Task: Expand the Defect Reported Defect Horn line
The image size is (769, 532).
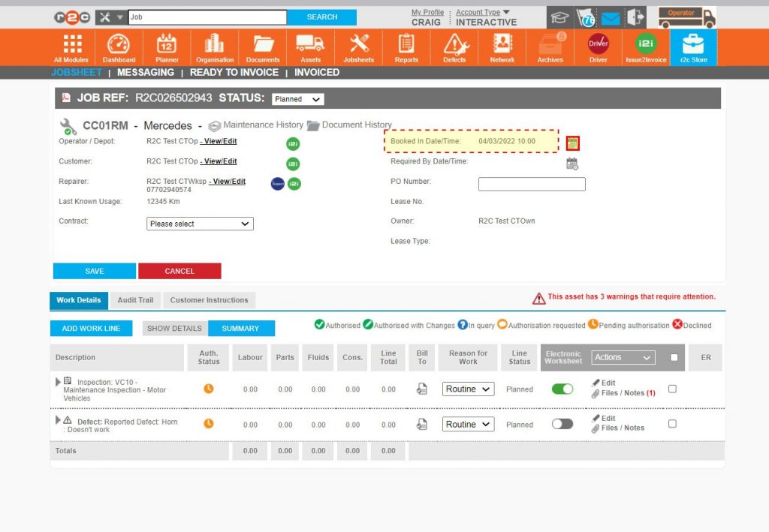Action: [58, 419]
